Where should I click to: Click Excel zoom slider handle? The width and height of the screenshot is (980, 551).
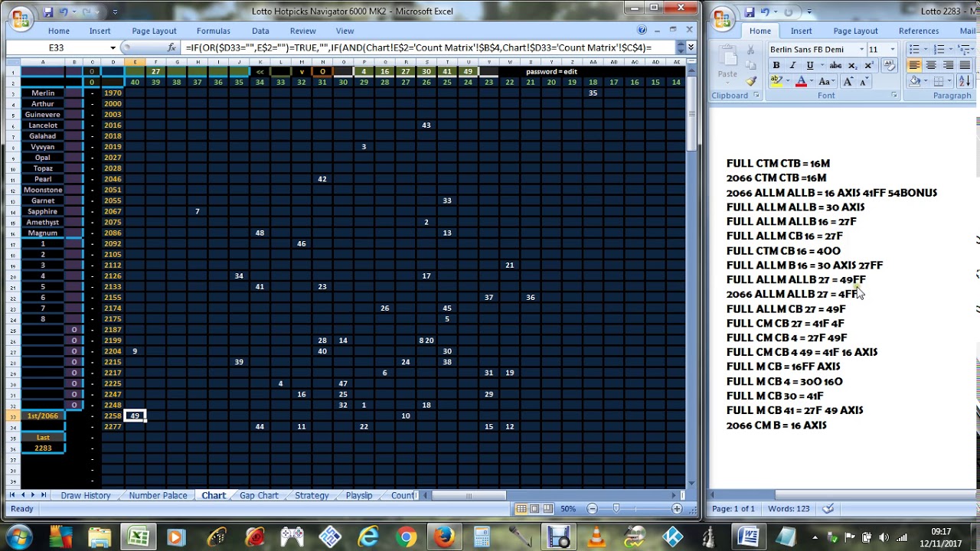(616, 509)
